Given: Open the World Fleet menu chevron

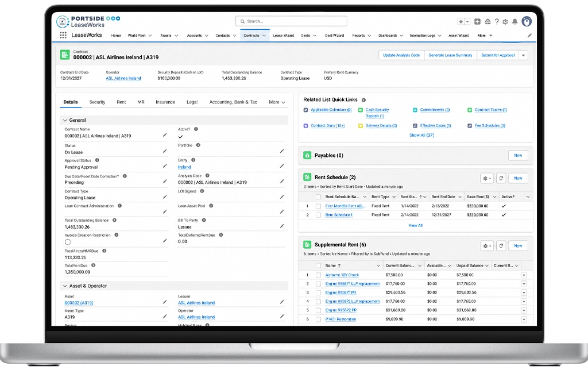Looking at the screenshot, I should pos(150,36).
